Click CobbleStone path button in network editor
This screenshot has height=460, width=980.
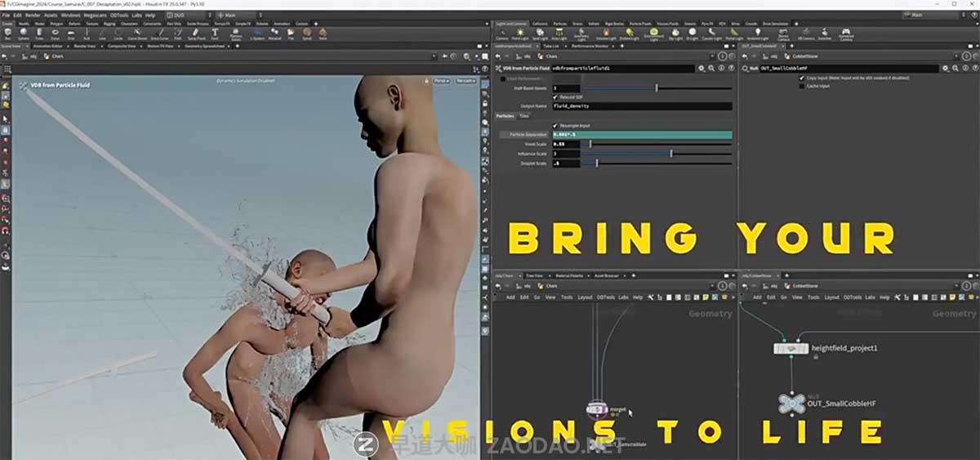pyautogui.click(x=800, y=286)
